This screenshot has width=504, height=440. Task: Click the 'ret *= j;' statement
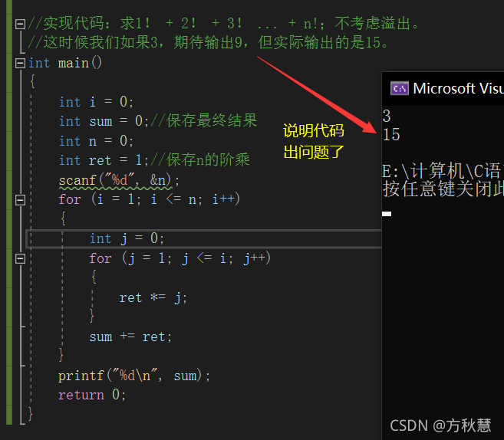(x=153, y=298)
